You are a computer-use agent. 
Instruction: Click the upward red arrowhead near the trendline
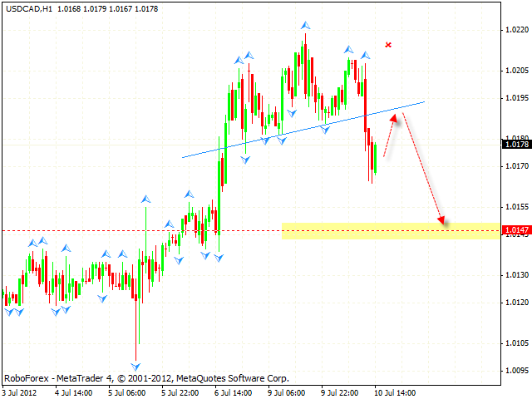[x=396, y=119]
